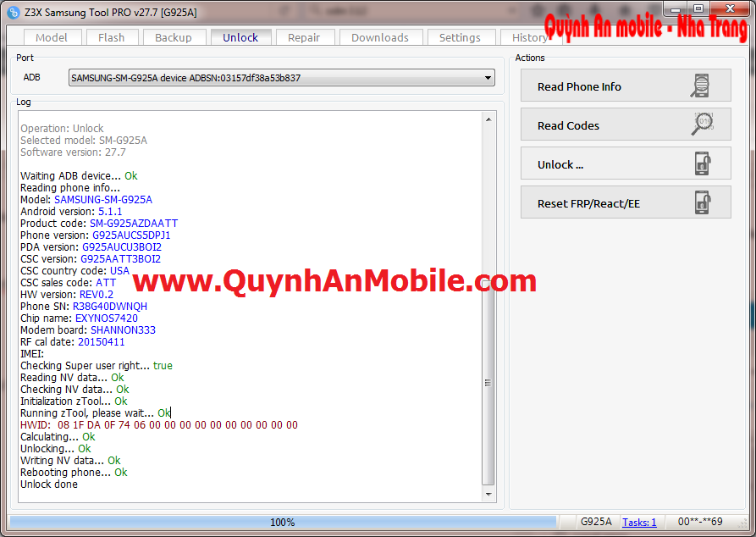Open the Tasks: 1 link
This screenshot has width=756, height=537.
(x=639, y=522)
